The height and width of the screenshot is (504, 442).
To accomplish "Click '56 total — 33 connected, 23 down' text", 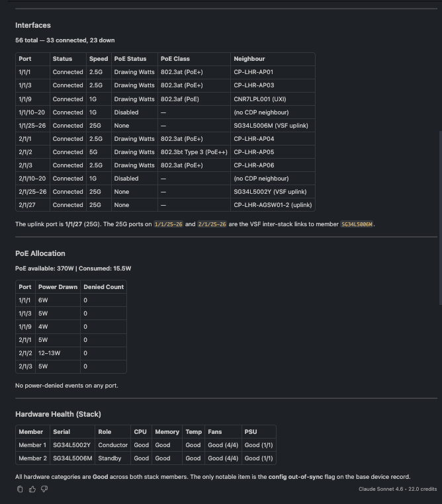I will [65, 40].
